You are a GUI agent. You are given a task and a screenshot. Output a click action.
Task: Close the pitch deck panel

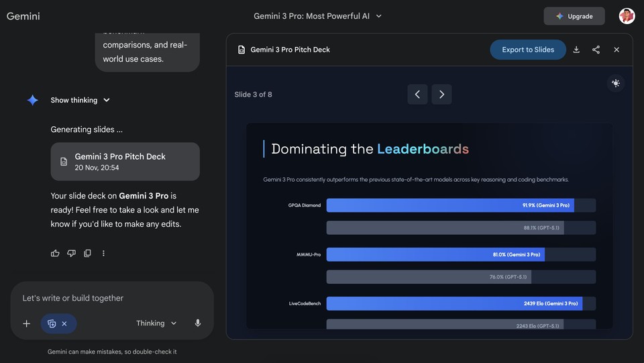click(616, 50)
